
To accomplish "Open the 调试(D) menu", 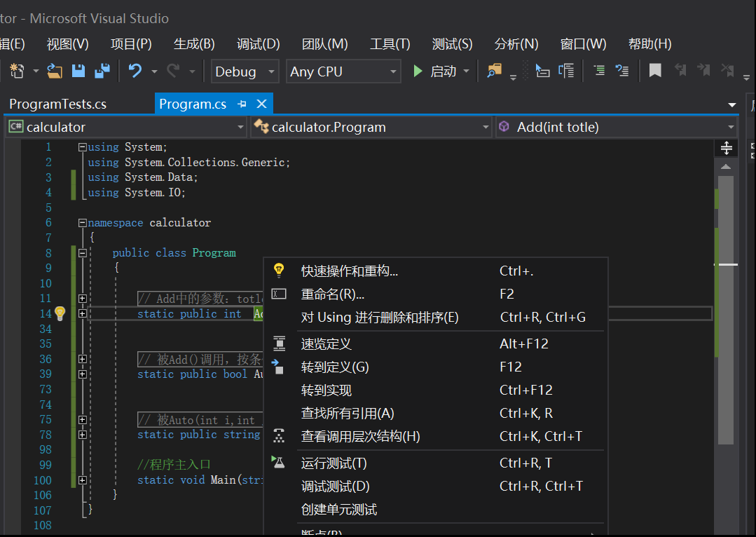I will click(x=258, y=44).
